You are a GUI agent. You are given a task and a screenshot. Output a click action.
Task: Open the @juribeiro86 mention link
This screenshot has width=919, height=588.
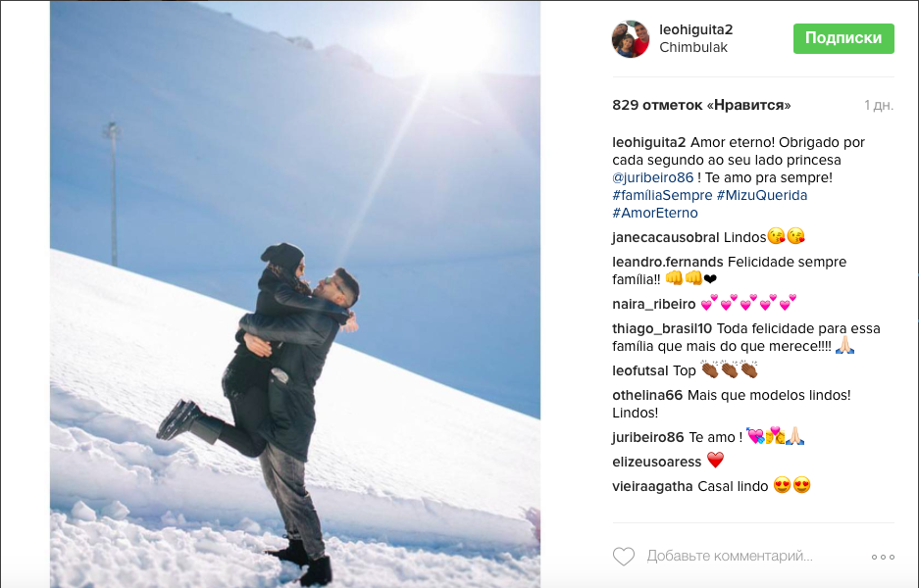coord(653,177)
